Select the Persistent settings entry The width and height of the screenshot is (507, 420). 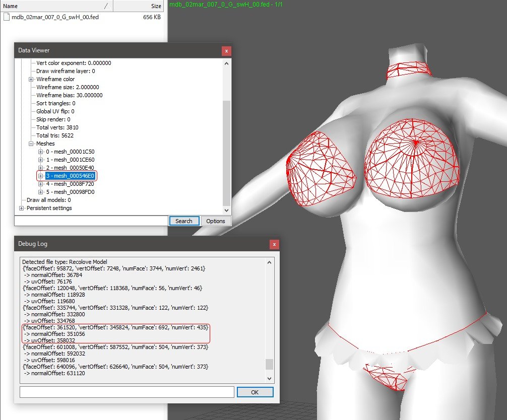click(49, 208)
